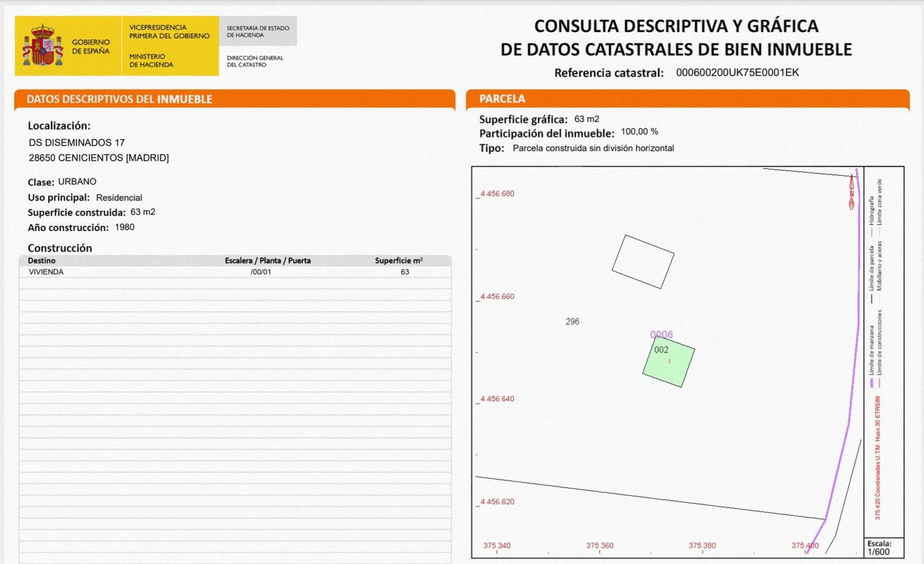Click DIRECCIÓN GENERAL DEL CATASTRO text
This screenshot has width=924, height=564.
coord(255,61)
